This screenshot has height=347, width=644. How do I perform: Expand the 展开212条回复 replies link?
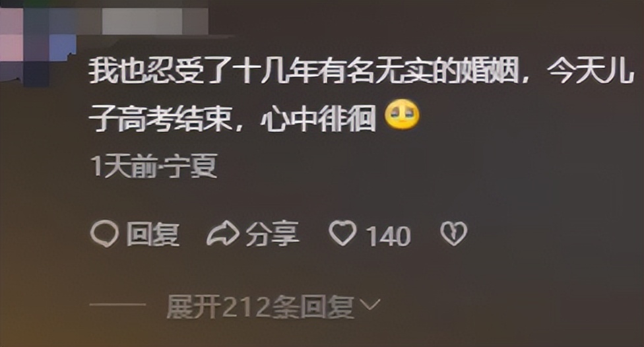[260, 307]
